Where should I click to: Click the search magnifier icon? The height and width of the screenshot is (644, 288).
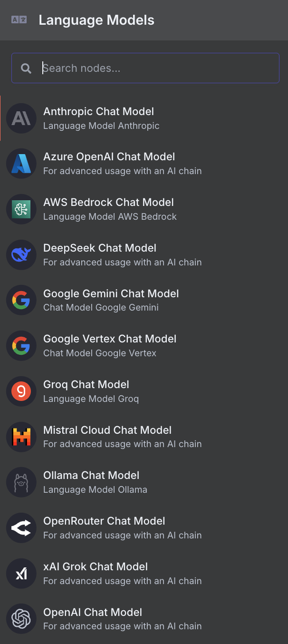tap(26, 68)
